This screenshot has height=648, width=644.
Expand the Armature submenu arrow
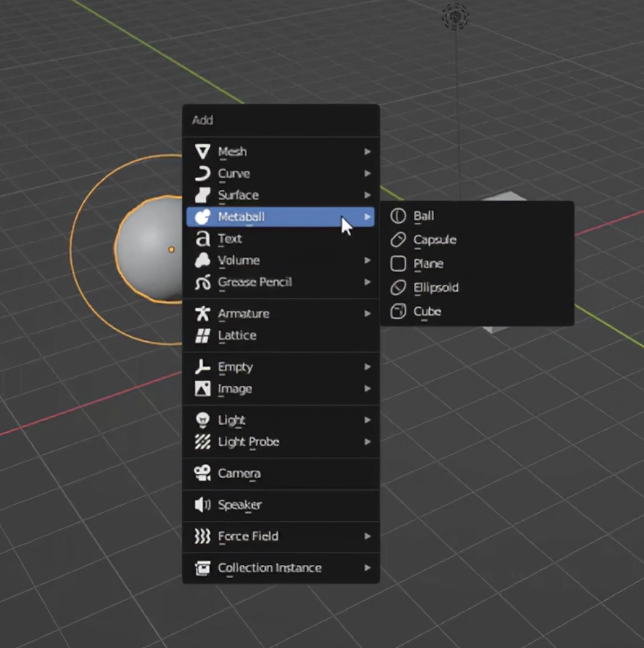click(x=368, y=314)
